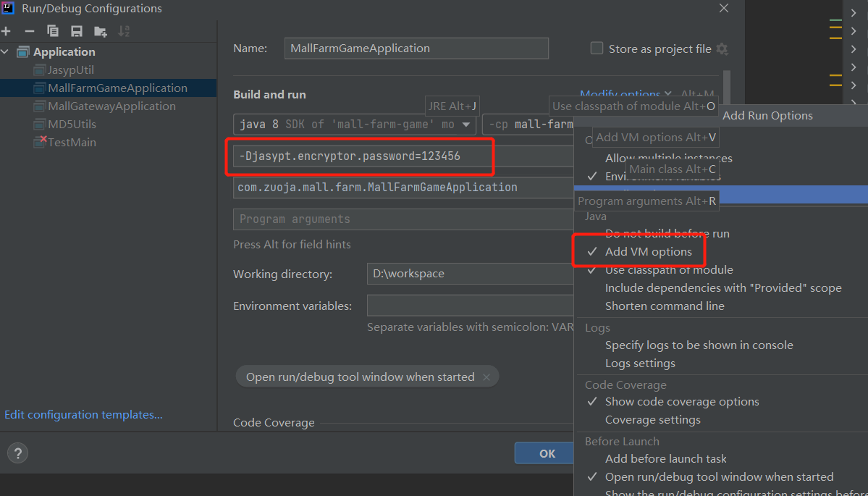The width and height of the screenshot is (868, 496).
Task: Enable Store as project file checkbox
Action: coord(597,49)
